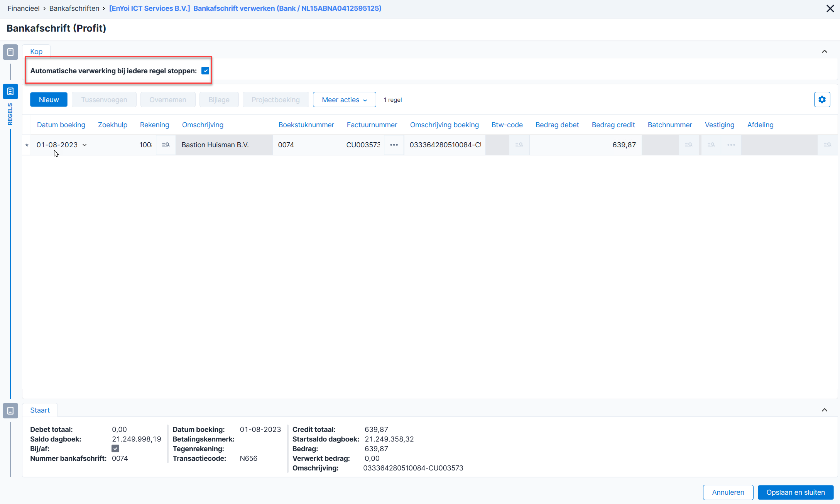The height and width of the screenshot is (504, 840).
Task: Click the Bedrag credit field with 639,87
Action: 614,145
